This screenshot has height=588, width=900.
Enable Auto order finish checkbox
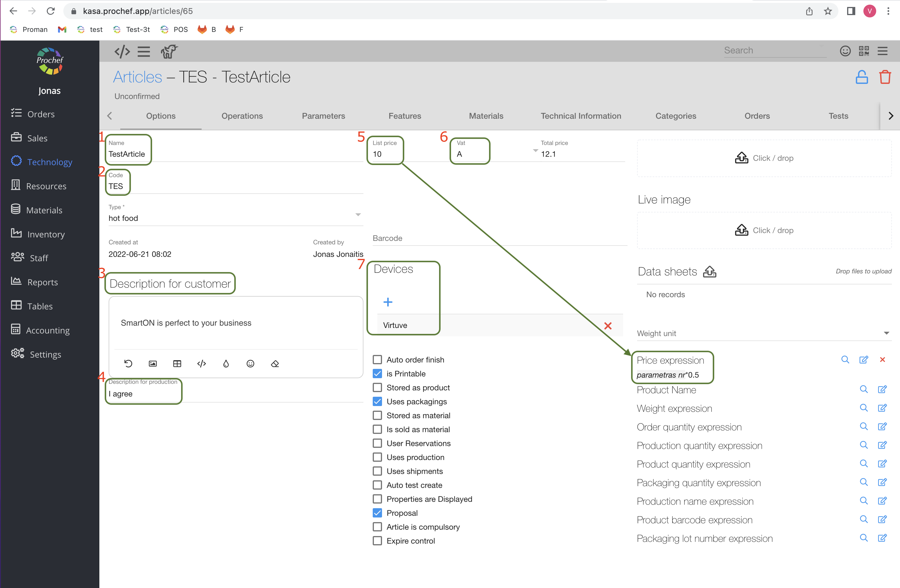point(377,360)
